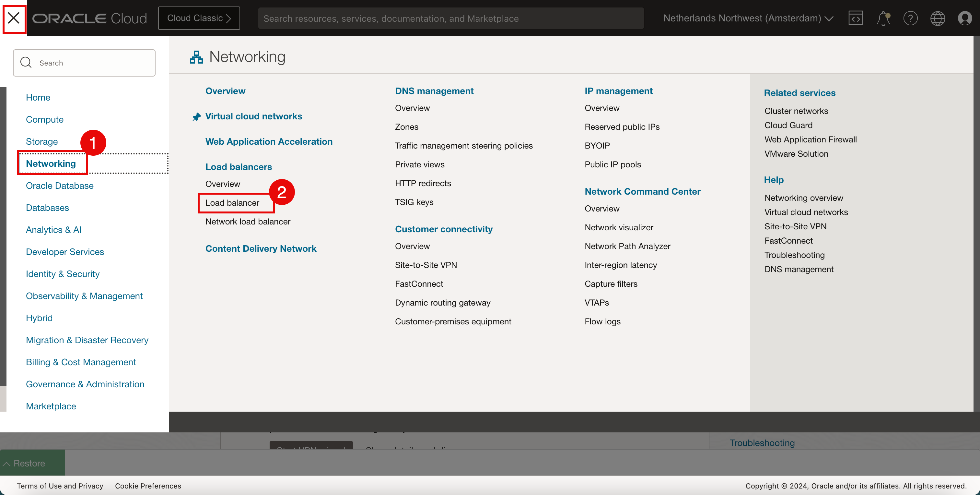Close the navigation menu with X icon
Viewport: 980px width, 495px height.
click(x=14, y=18)
